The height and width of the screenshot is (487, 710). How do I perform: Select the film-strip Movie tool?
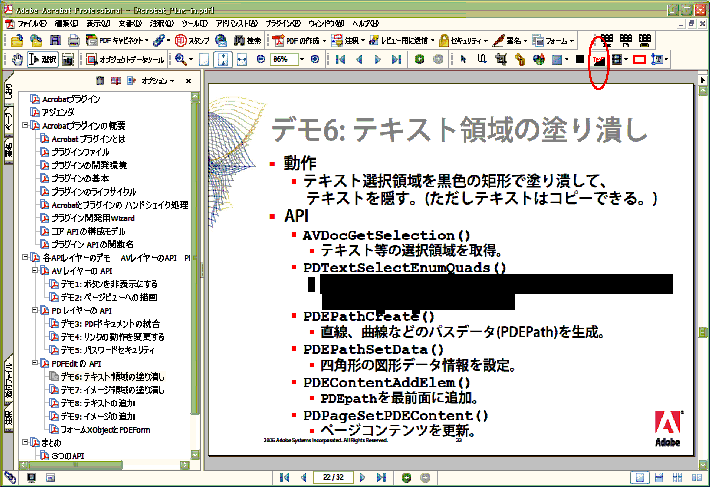(617, 59)
